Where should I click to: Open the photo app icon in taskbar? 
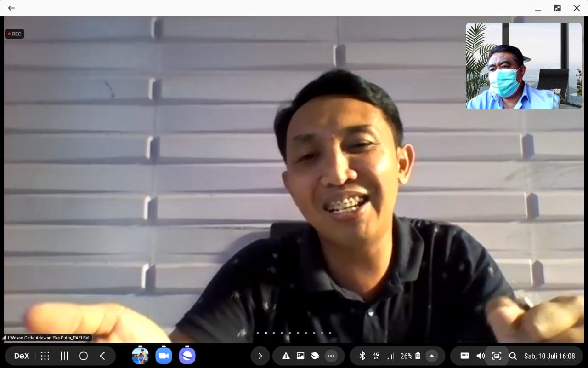(140, 356)
